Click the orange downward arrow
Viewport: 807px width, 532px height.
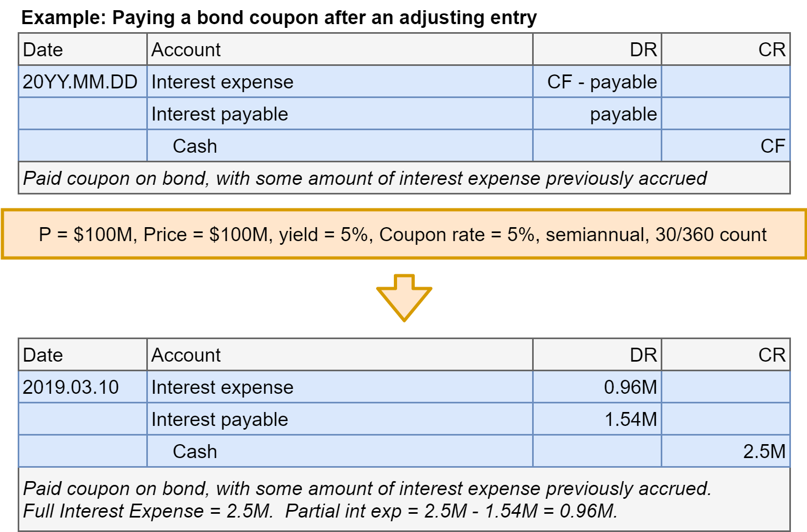(x=404, y=296)
